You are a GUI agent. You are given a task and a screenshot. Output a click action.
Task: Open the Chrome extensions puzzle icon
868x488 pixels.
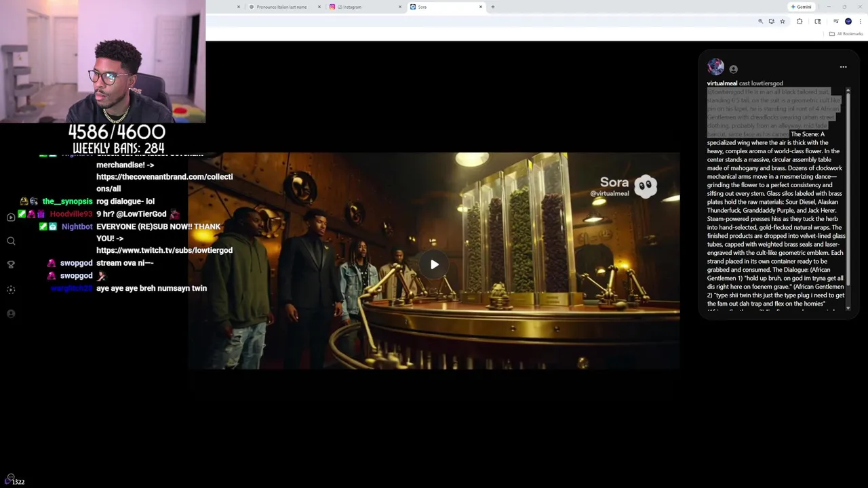pos(800,22)
